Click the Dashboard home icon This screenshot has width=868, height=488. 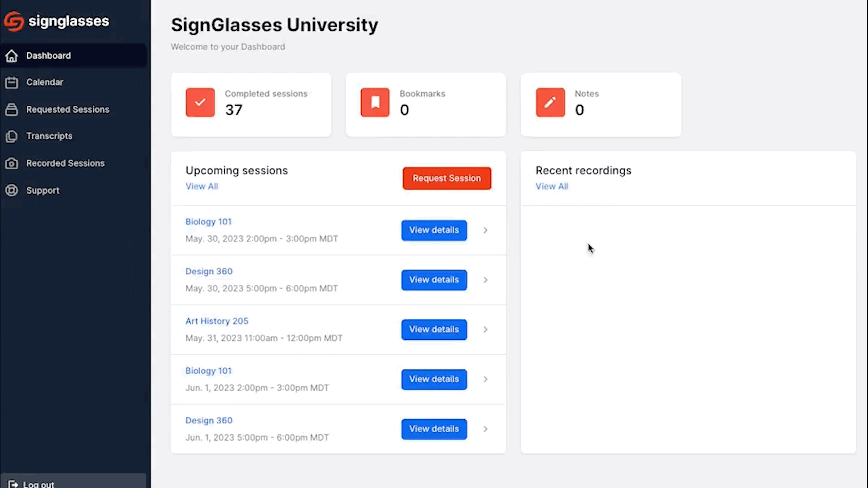click(12, 56)
